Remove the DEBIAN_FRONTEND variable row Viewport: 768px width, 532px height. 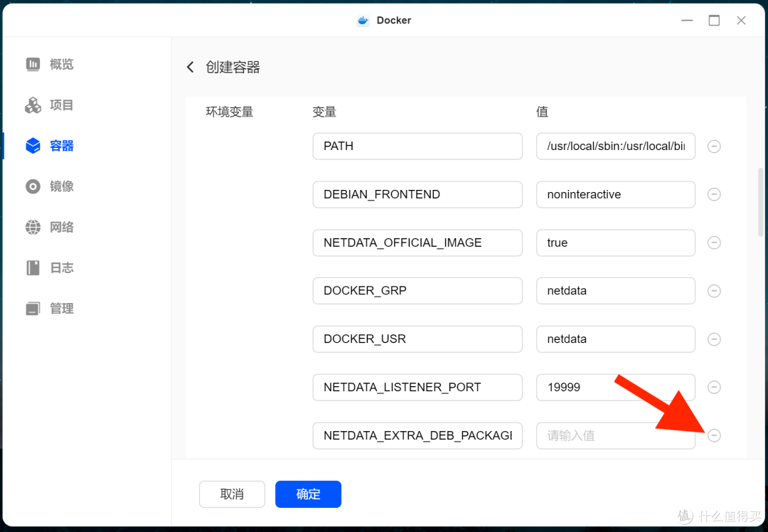[x=714, y=194]
